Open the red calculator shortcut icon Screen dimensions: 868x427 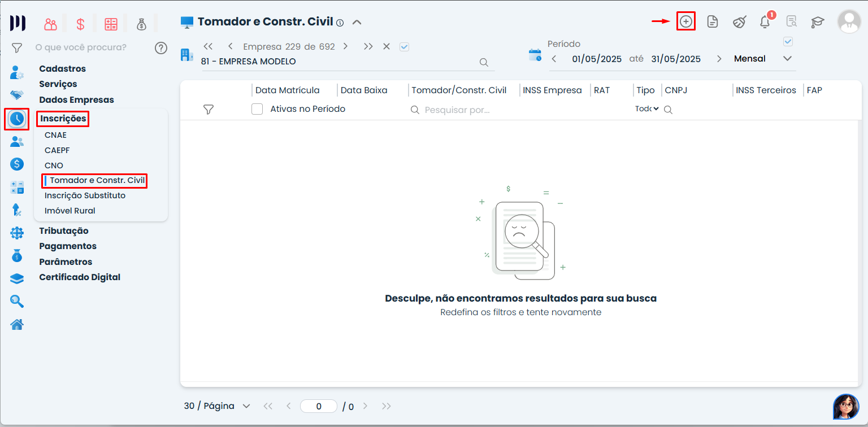tap(111, 24)
